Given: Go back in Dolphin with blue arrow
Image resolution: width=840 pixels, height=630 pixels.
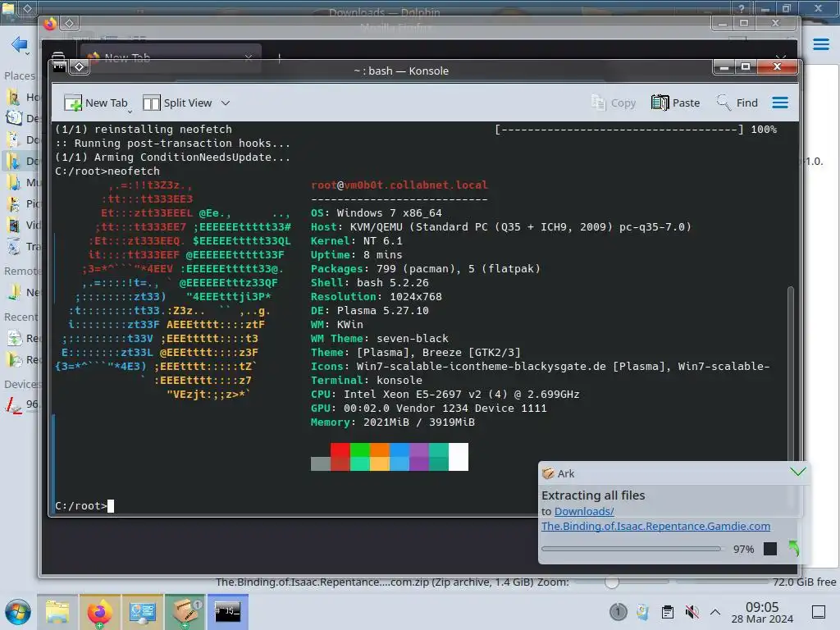Looking at the screenshot, I should pyautogui.click(x=18, y=44).
